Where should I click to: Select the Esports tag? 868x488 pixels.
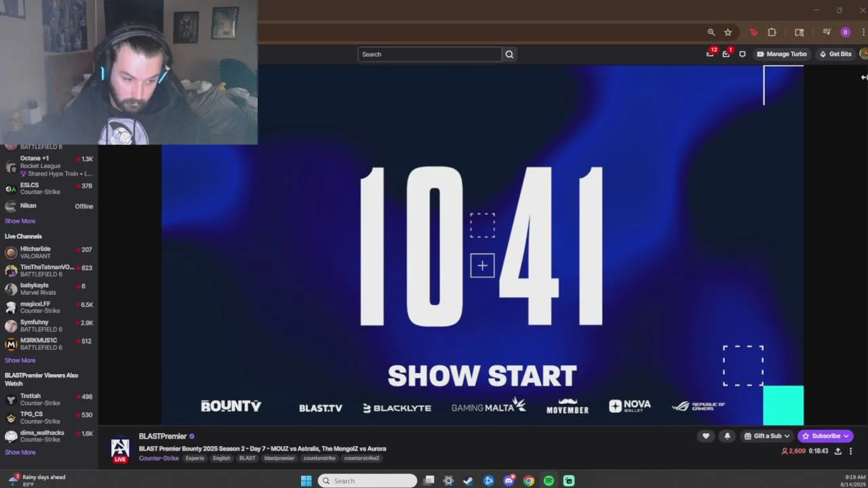[x=195, y=458]
